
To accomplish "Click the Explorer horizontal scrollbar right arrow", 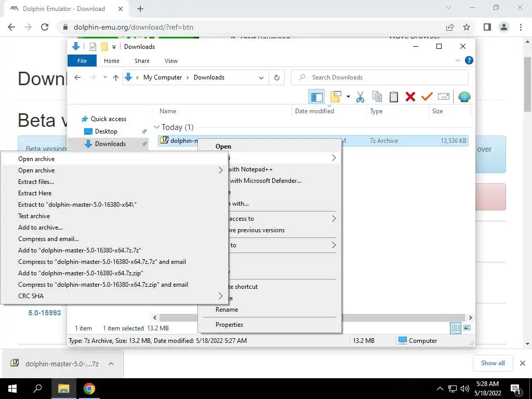I will (x=470, y=317).
